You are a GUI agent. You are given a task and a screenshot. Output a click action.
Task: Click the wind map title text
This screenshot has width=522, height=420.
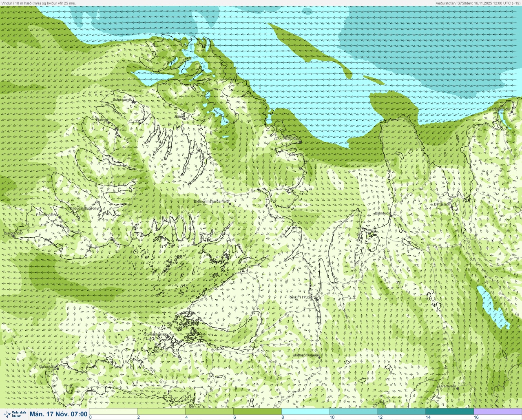click(x=38, y=3)
